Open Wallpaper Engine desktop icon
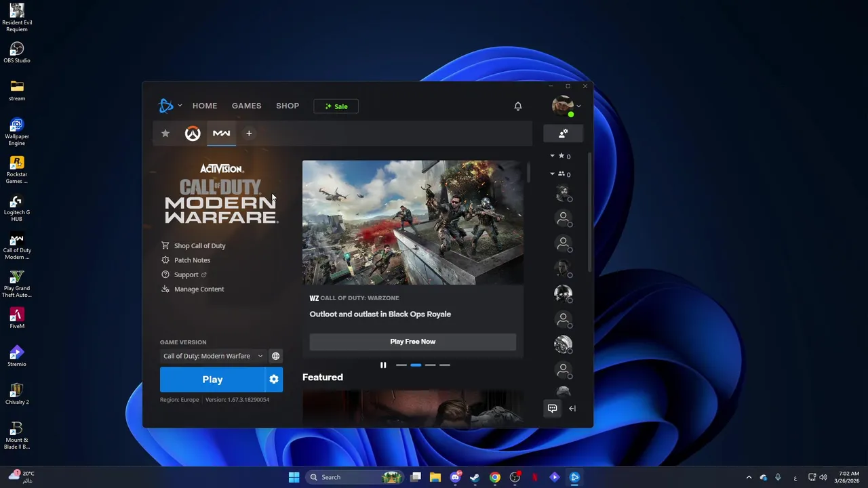The image size is (868, 488). click(17, 131)
